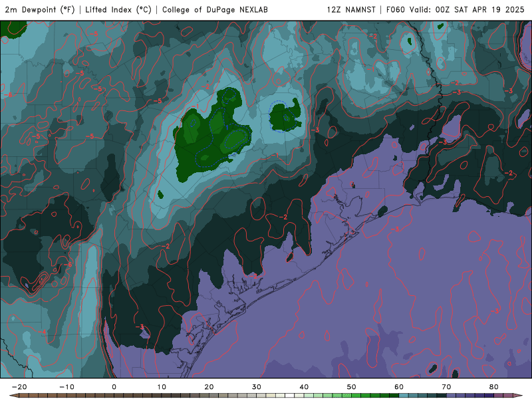Click the '-4' lifted index contour label
This screenshot has height=399, width=532.
click(42, 331)
